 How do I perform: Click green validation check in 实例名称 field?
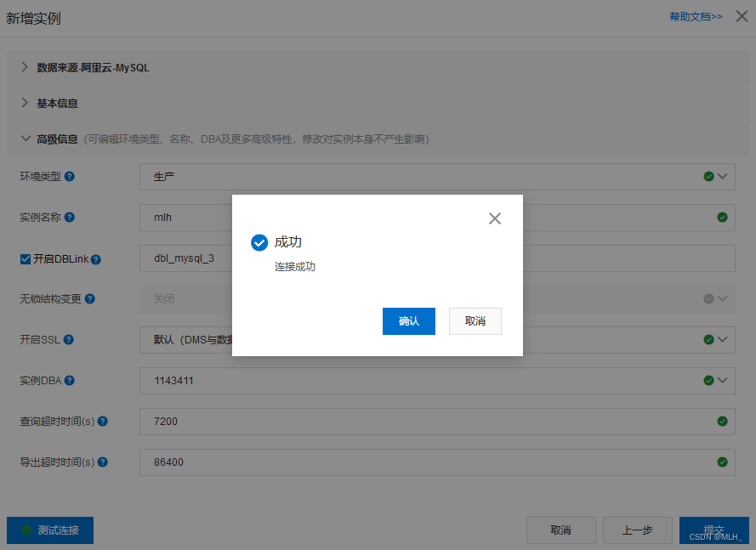point(722,218)
